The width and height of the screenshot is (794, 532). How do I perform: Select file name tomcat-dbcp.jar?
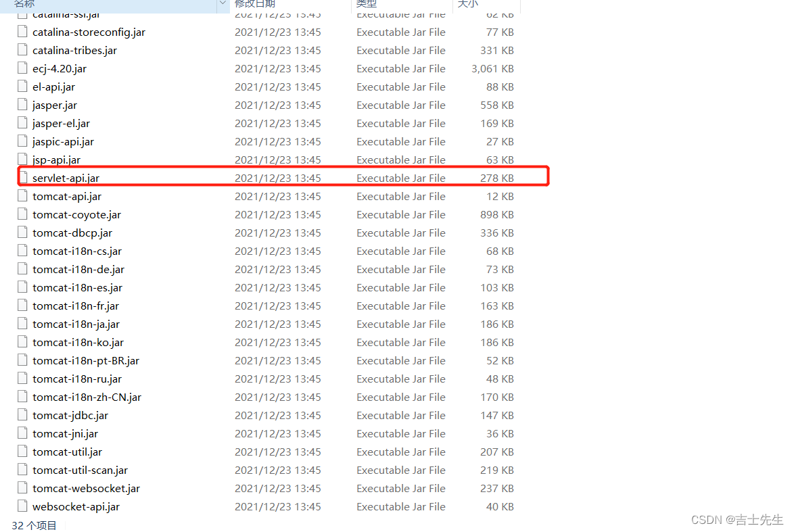tap(72, 233)
